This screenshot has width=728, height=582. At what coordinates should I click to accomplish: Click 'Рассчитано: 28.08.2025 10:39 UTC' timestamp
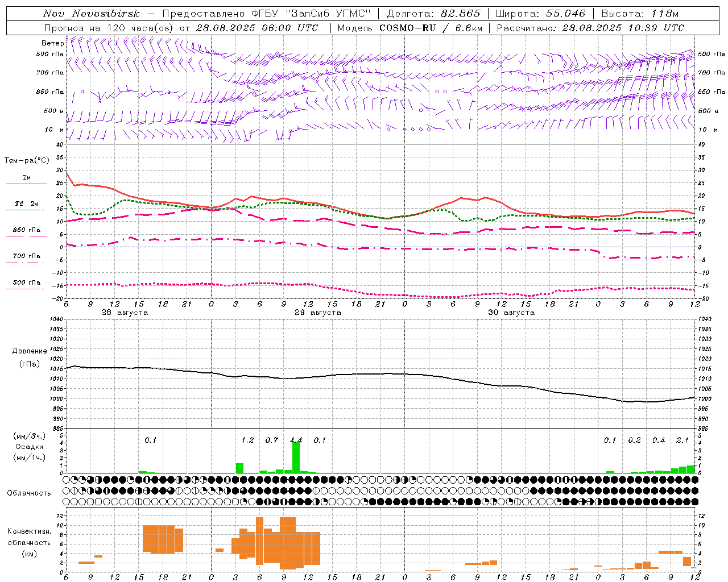tap(590, 28)
